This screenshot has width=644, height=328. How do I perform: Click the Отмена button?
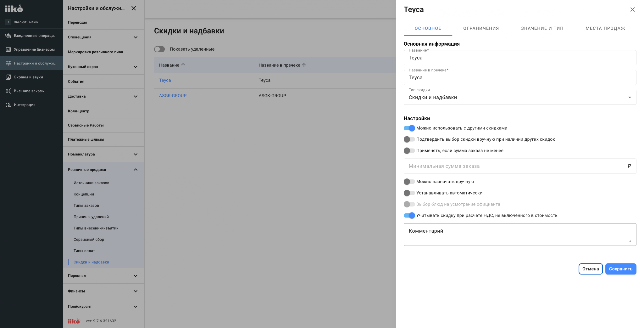click(x=591, y=269)
